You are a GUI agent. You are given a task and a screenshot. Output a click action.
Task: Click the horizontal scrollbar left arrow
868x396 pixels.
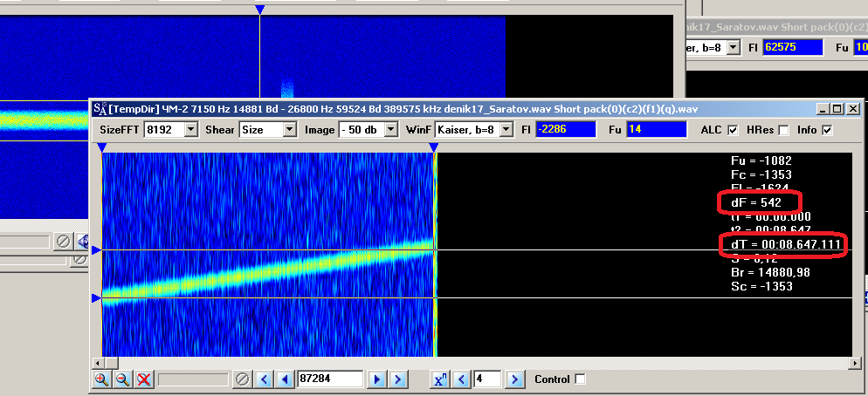pyautogui.click(x=96, y=364)
